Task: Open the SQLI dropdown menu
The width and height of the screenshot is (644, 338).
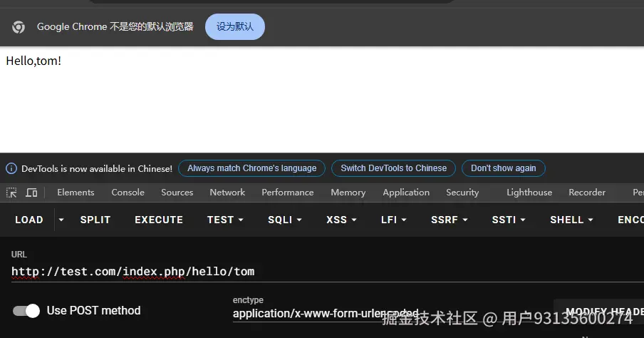Action: coord(285,220)
